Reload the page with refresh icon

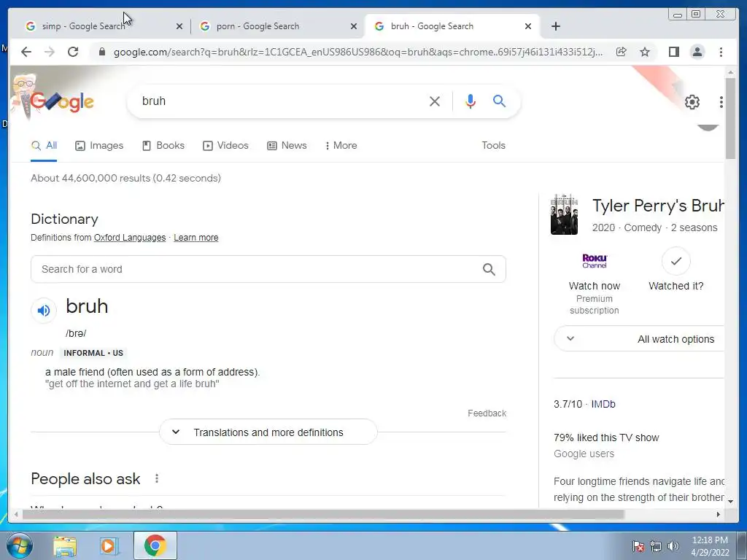pyautogui.click(x=73, y=52)
